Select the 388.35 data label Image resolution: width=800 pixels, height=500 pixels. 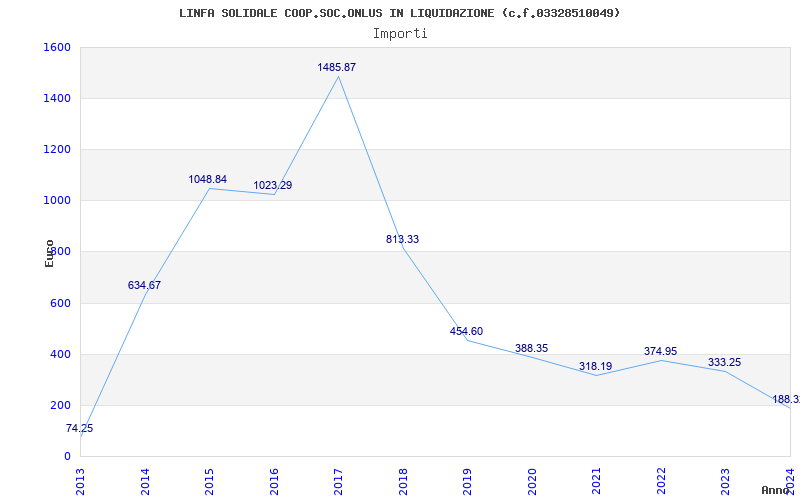pyautogui.click(x=531, y=348)
